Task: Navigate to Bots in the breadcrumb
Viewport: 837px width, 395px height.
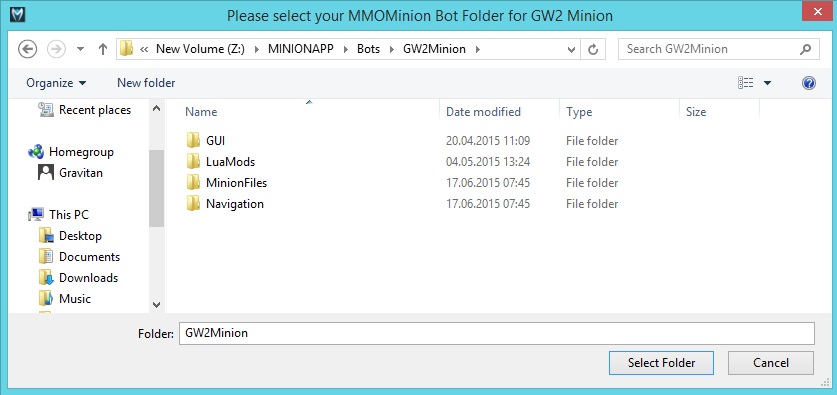Action: coord(368,49)
